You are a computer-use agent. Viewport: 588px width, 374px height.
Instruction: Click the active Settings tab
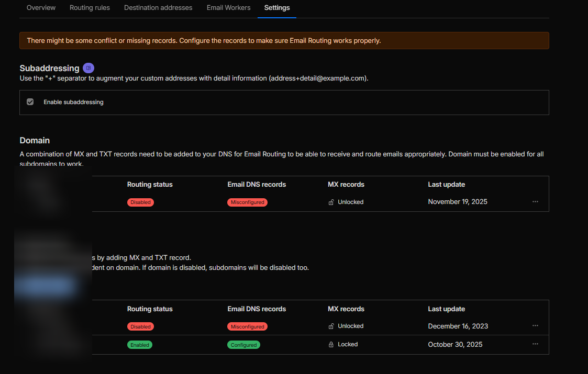[x=277, y=8]
